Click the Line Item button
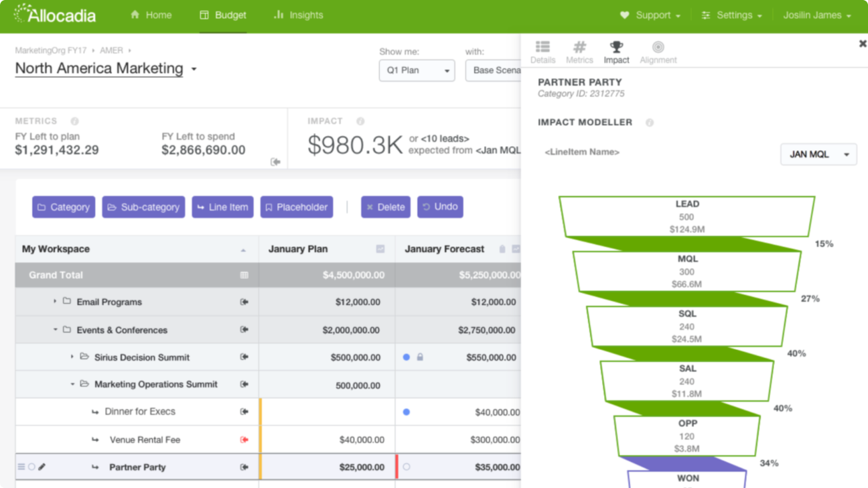This screenshot has width=868, height=488. coord(222,206)
